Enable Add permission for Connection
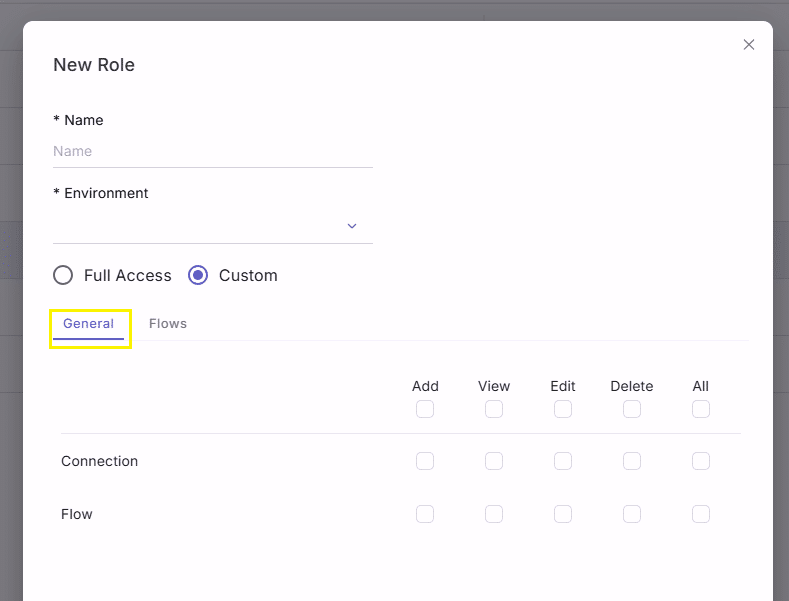The height and width of the screenshot is (601, 789). coord(425,461)
